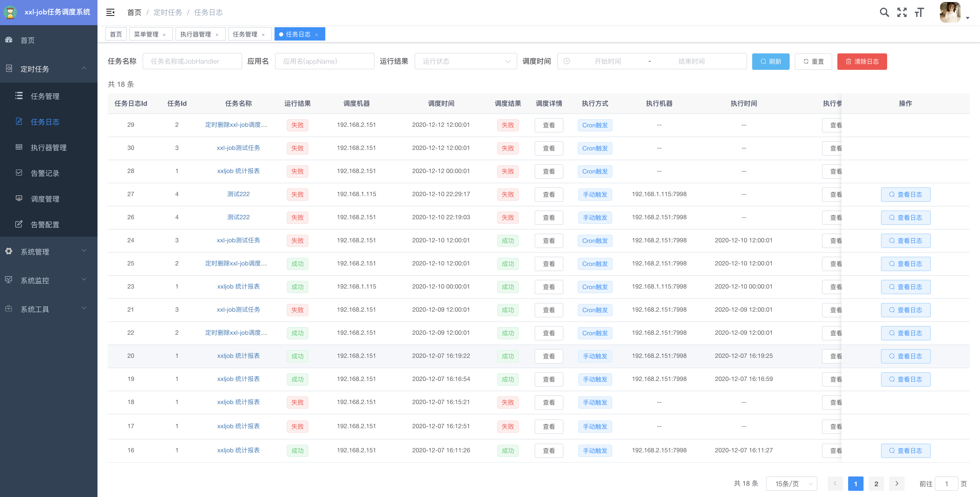
Task: Open 告警配置 in sidebar
Action: [x=45, y=225]
